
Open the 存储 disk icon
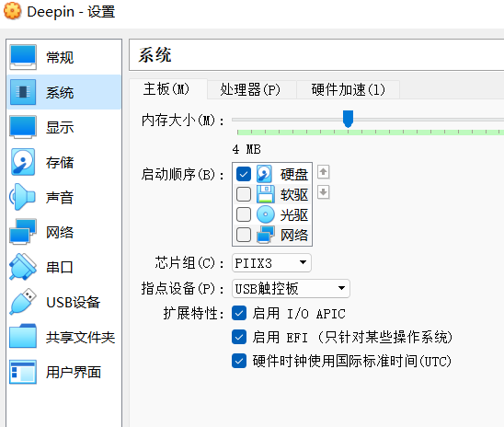[22, 162]
